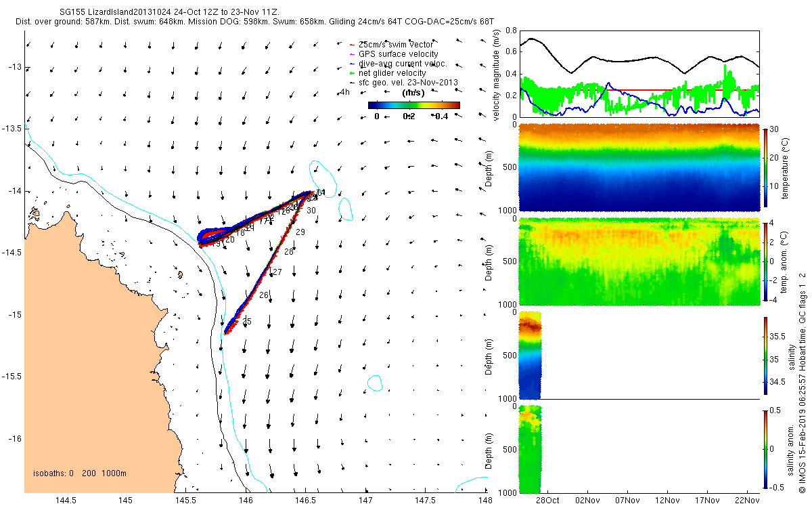
Task: Click the 'Dist. over ground: 587km' subtitle line
Action: (x=256, y=22)
